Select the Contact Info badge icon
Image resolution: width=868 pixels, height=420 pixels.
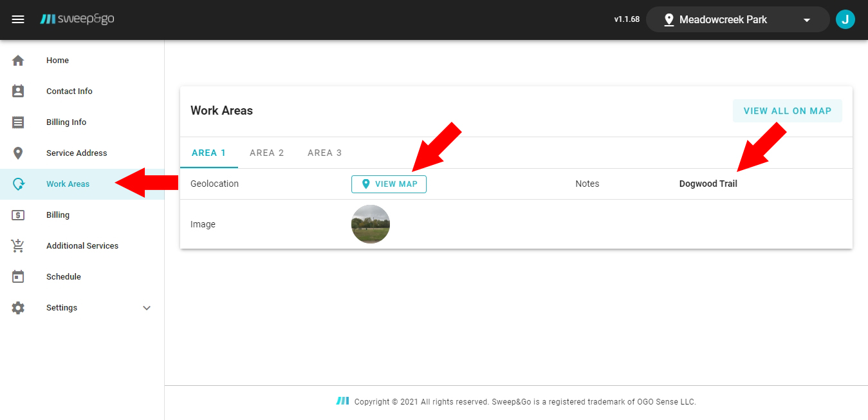[18, 91]
